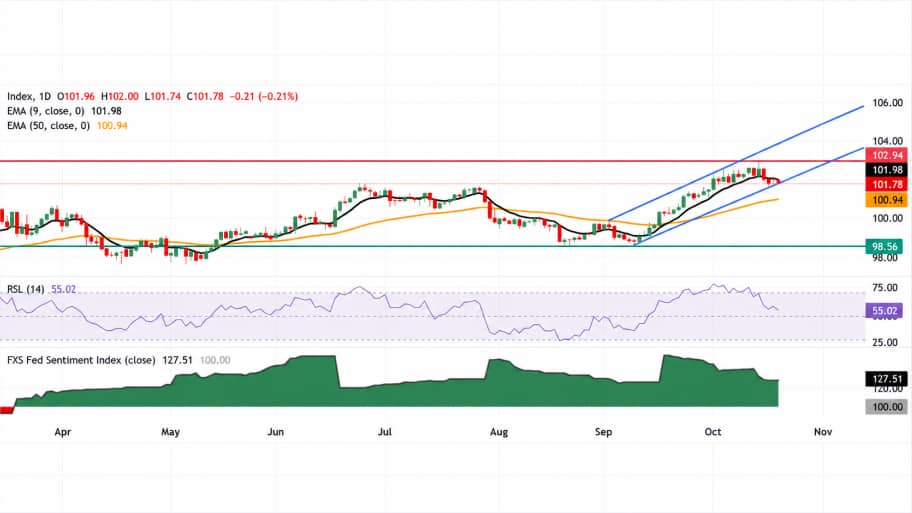Click the EMA (50, close, 0) indicator label
912x513 pixels.
click(x=48, y=126)
